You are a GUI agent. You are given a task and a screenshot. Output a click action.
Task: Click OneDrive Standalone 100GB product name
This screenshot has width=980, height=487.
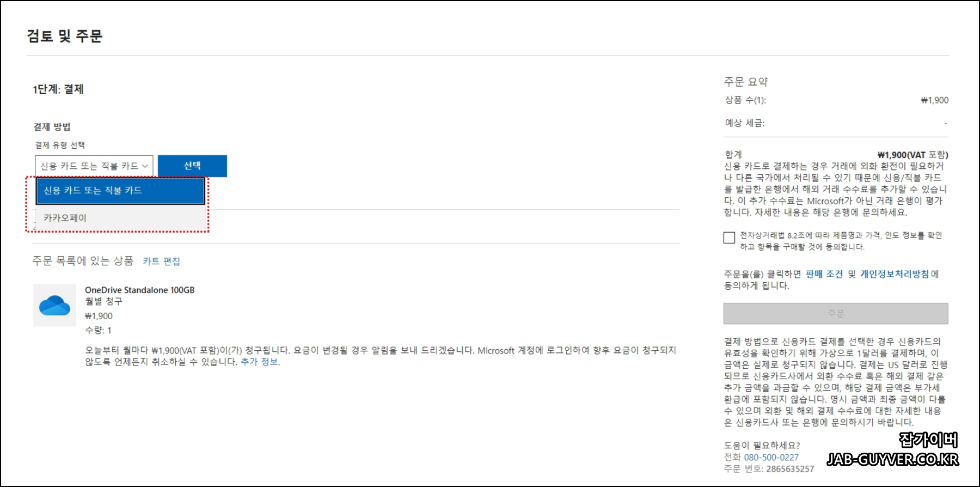pyautogui.click(x=140, y=290)
